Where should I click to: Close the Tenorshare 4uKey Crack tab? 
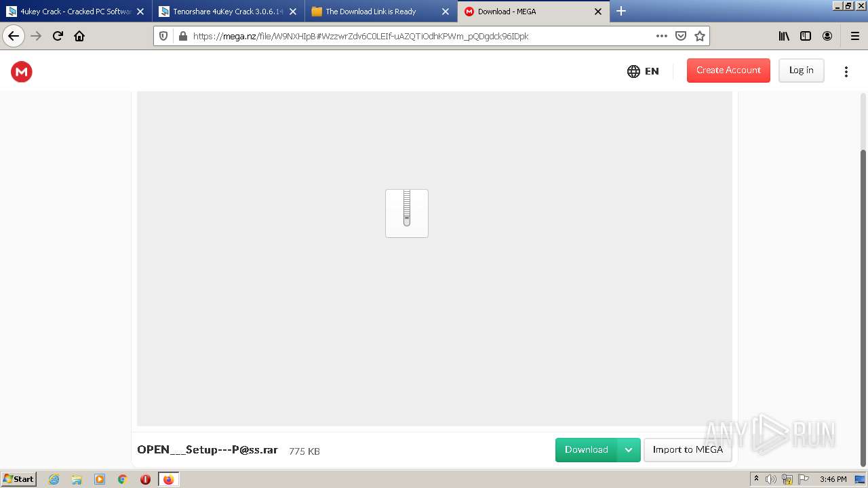[x=293, y=12]
